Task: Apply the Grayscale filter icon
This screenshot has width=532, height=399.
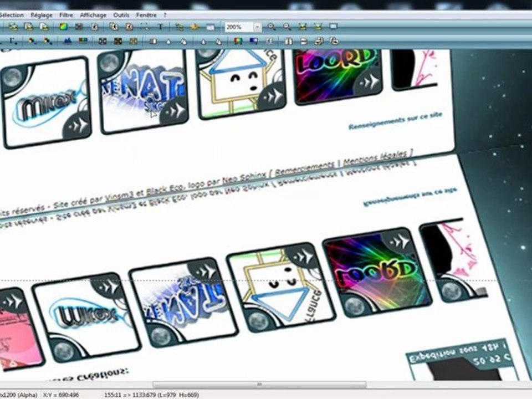Action: pyautogui.click(x=103, y=42)
